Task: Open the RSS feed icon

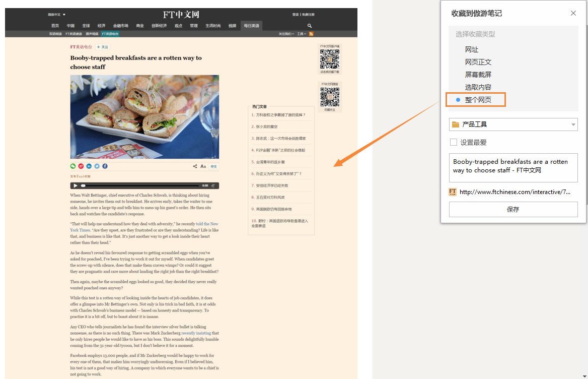Action: (311, 34)
